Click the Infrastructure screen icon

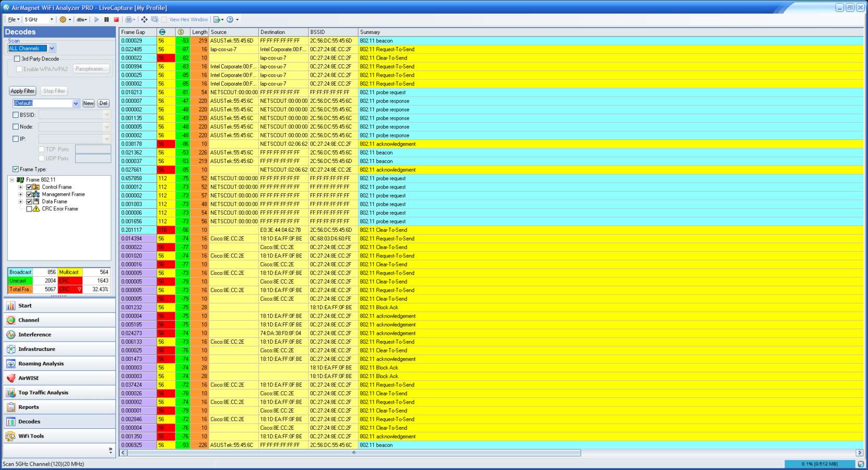[x=11, y=349]
